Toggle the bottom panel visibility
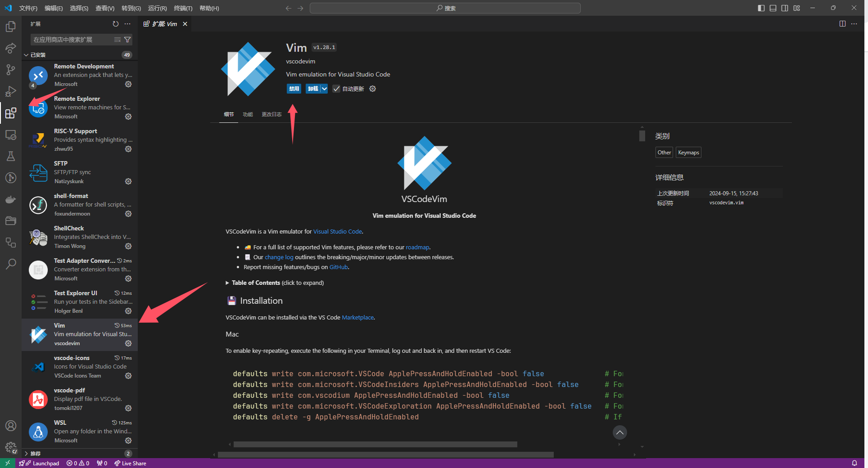868x468 pixels. point(773,8)
